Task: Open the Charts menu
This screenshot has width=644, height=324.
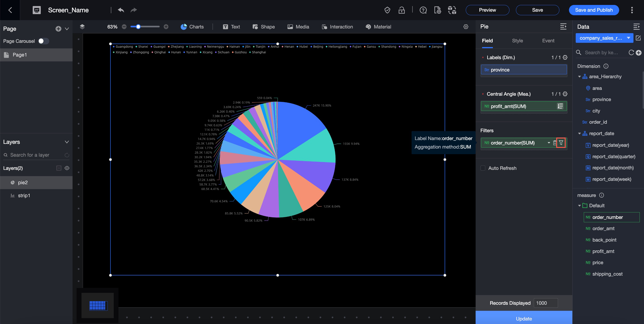Action: click(x=192, y=27)
